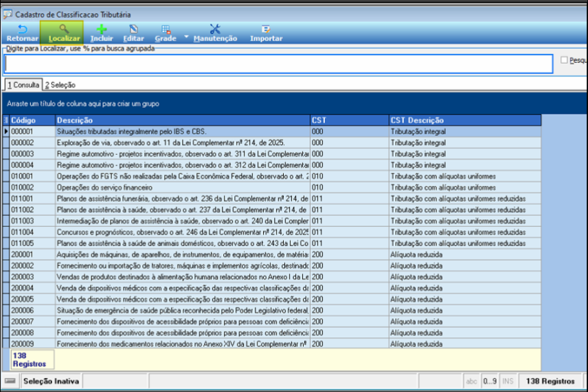Click the CST Descrição column header
This screenshot has height=392, width=588.
point(463,120)
